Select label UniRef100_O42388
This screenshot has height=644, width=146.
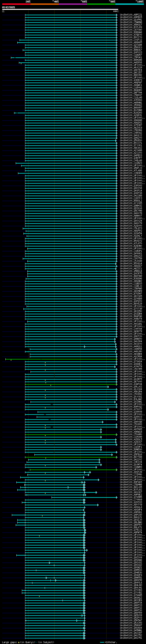[131, 196]
